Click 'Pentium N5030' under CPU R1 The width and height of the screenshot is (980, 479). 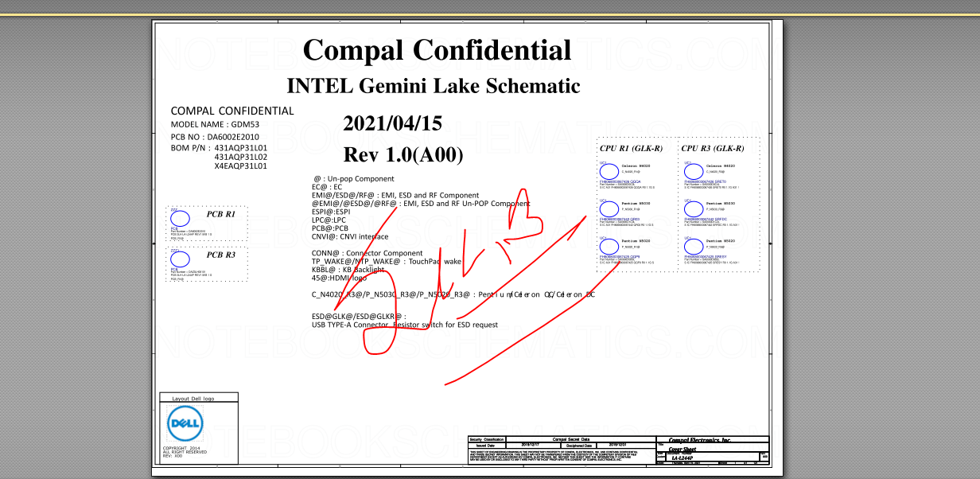tap(636, 203)
